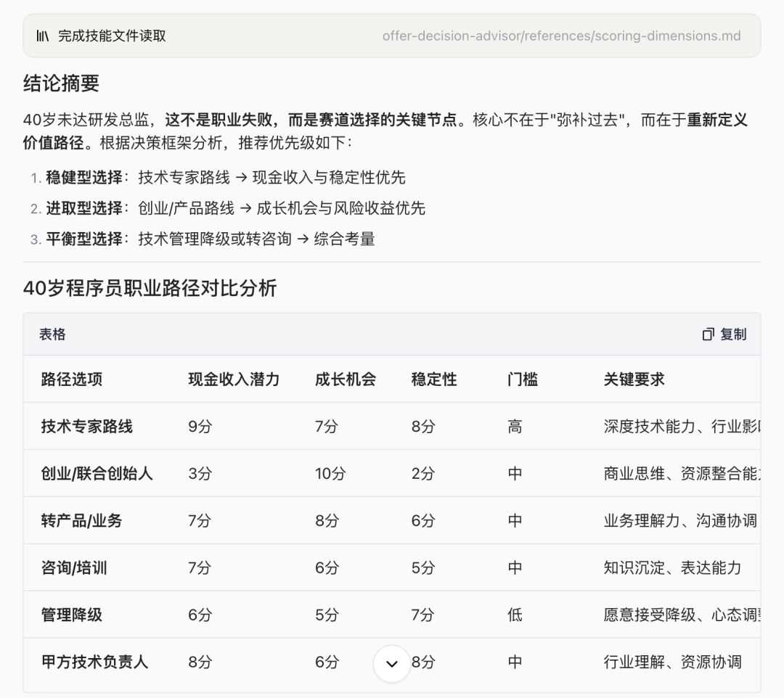Click the 表格 table label
This screenshot has width=784, height=698.
coord(52,334)
